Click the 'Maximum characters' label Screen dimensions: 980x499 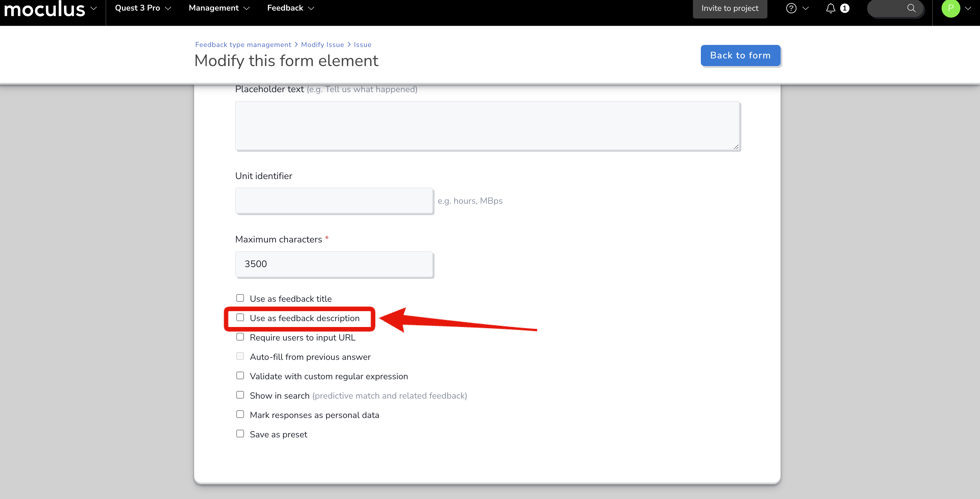pos(279,240)
